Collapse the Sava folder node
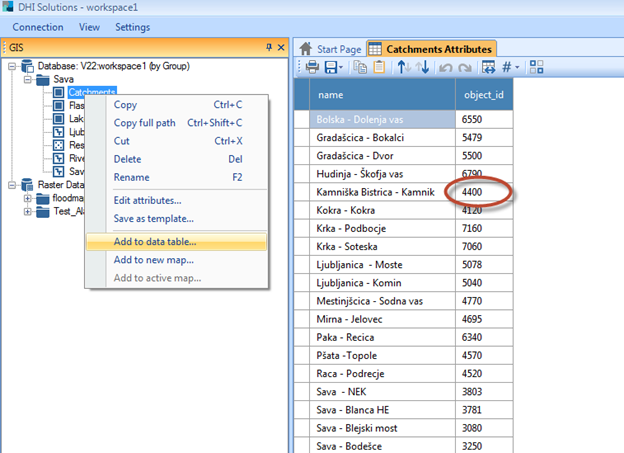624x453 pixels. tap(27, 80)
